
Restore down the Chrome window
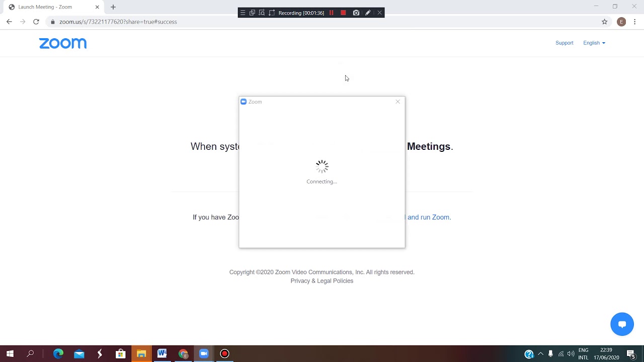[x=615, y=7]
